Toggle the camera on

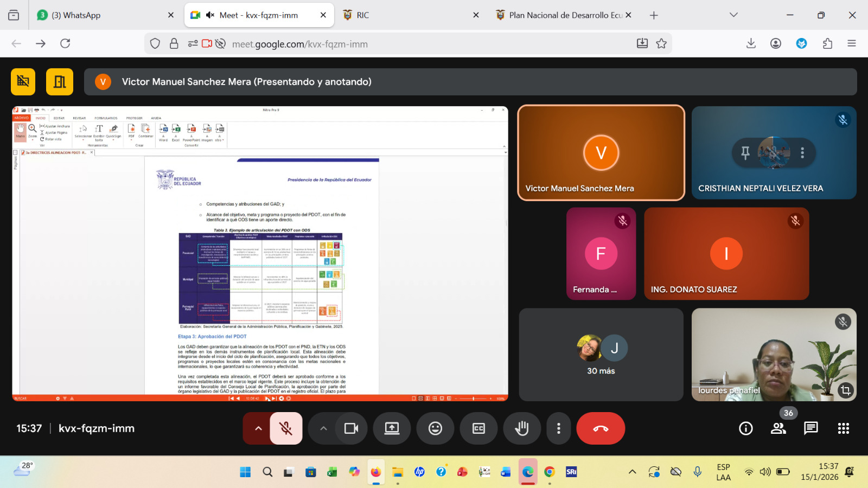351,428
